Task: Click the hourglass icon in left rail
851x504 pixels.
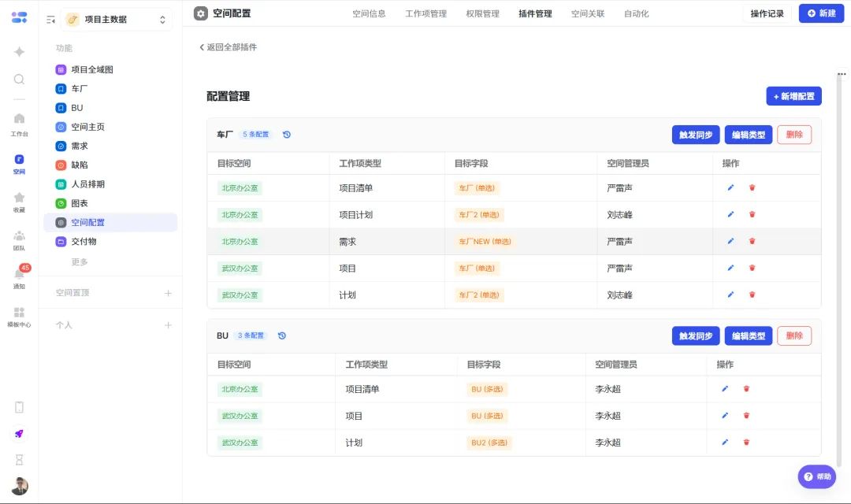Action: pyautogui.click(x=19, y=460)
